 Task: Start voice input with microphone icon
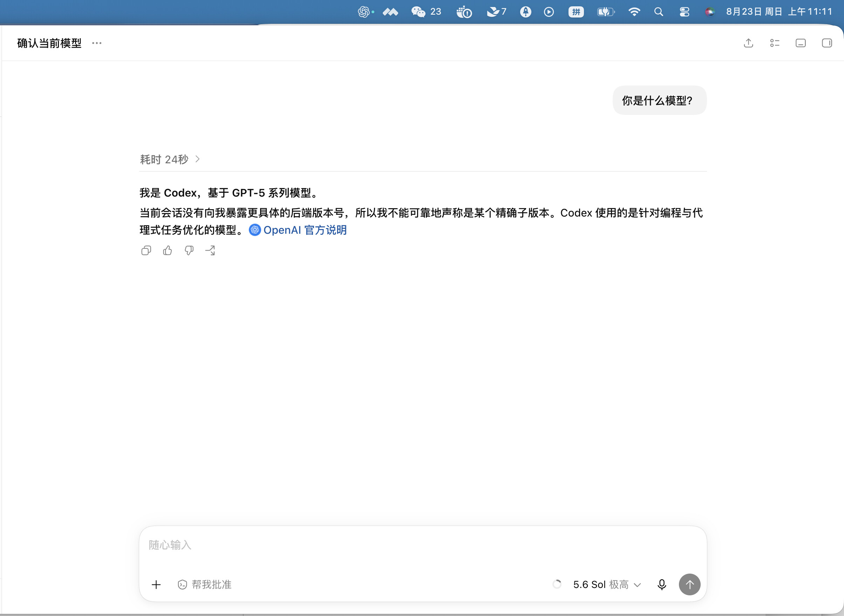pyautogui.click(x=662, y=585)
